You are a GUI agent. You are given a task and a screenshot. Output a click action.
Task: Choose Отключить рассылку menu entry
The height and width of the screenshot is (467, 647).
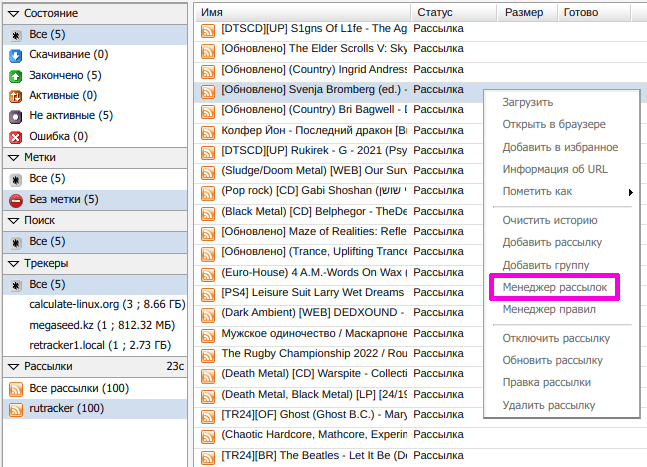[556, 338]
